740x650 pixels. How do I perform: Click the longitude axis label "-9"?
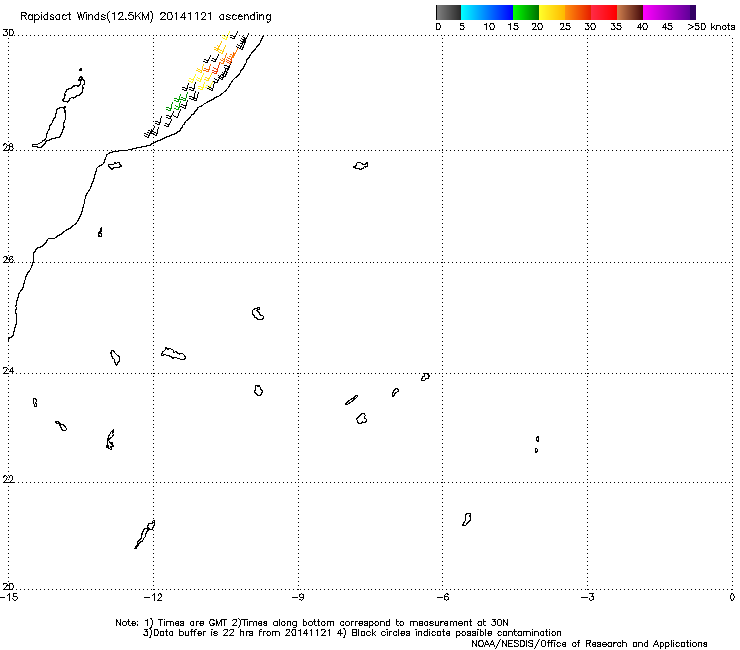click(x=297, y=597)
